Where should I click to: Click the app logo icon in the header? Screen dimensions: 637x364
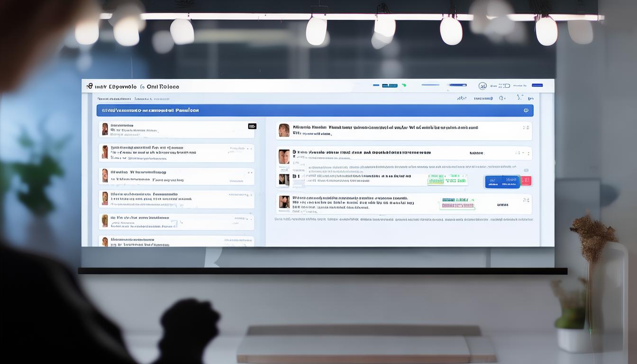(x=89, y=86)
